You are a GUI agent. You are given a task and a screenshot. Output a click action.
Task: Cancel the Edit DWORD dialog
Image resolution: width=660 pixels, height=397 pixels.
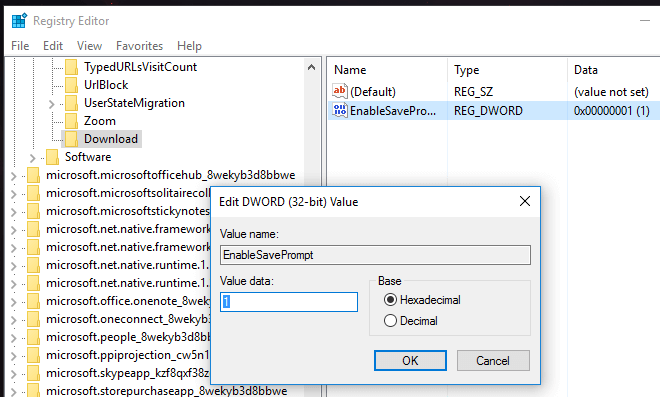pyautogui.click(x=493, y=361)
